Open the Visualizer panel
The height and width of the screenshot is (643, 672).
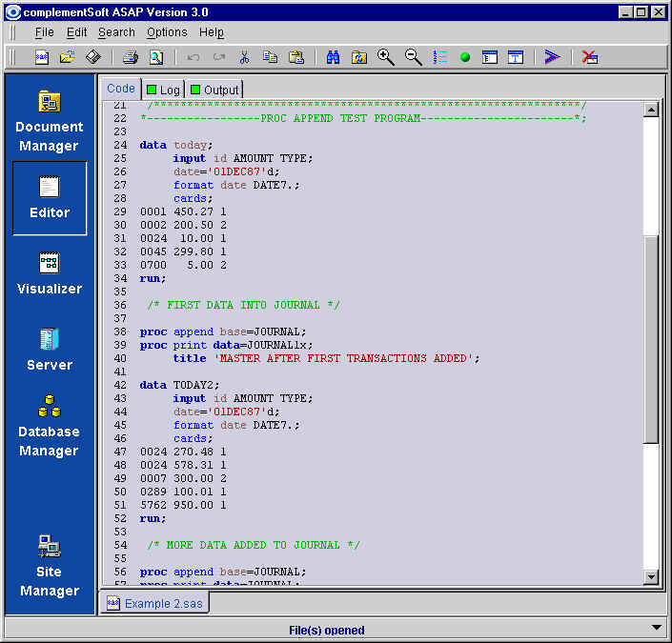coord(50,273)
